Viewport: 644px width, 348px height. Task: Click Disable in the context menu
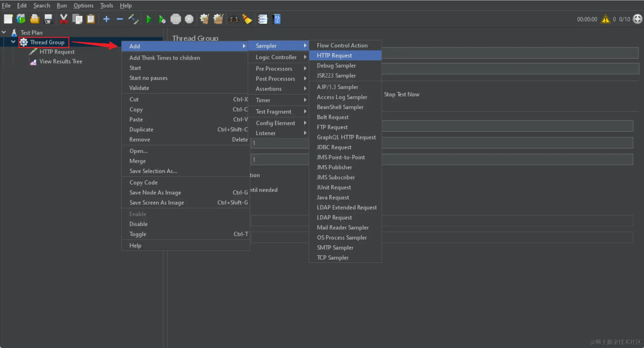(138, 224)
